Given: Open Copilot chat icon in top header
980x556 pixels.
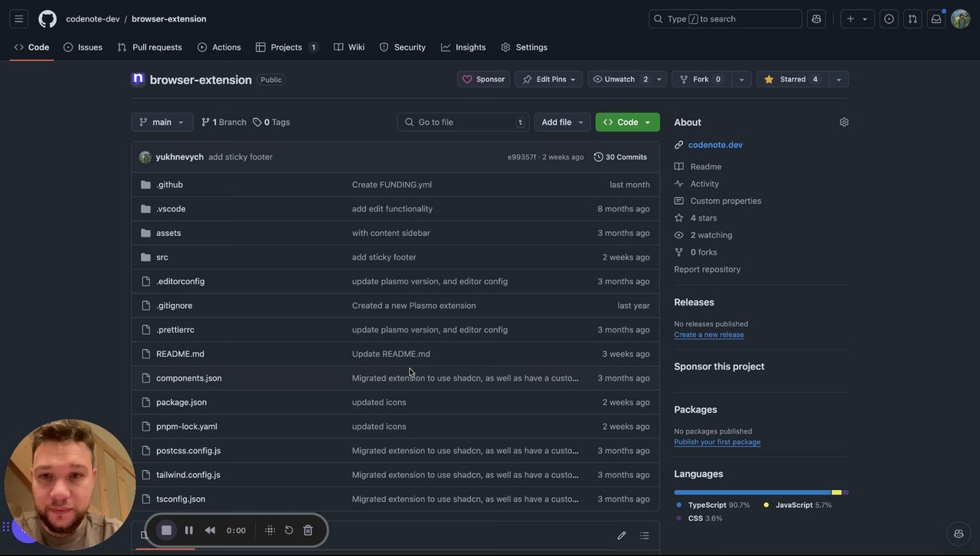Looking at the screenshot, I should click(x=816, y=19).
